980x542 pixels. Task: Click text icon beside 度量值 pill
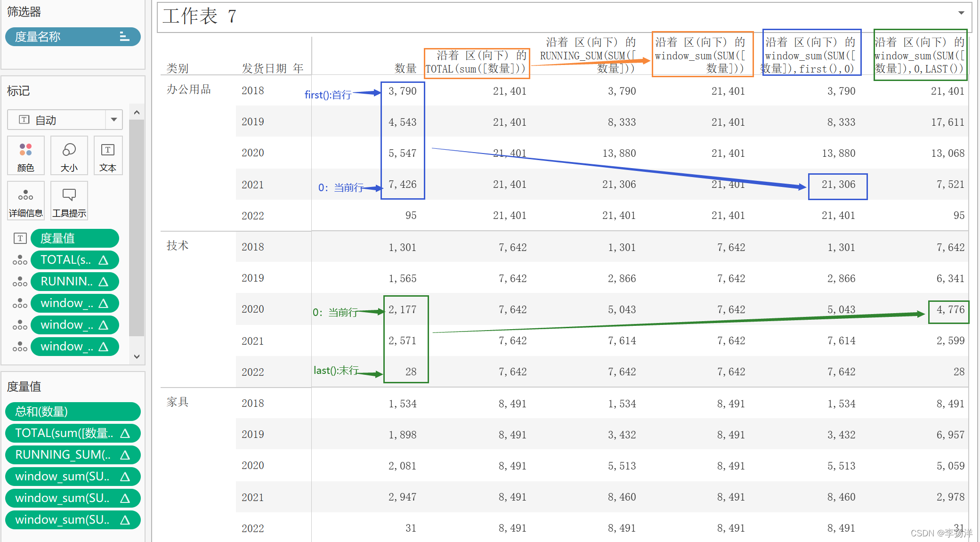(20, 238)
